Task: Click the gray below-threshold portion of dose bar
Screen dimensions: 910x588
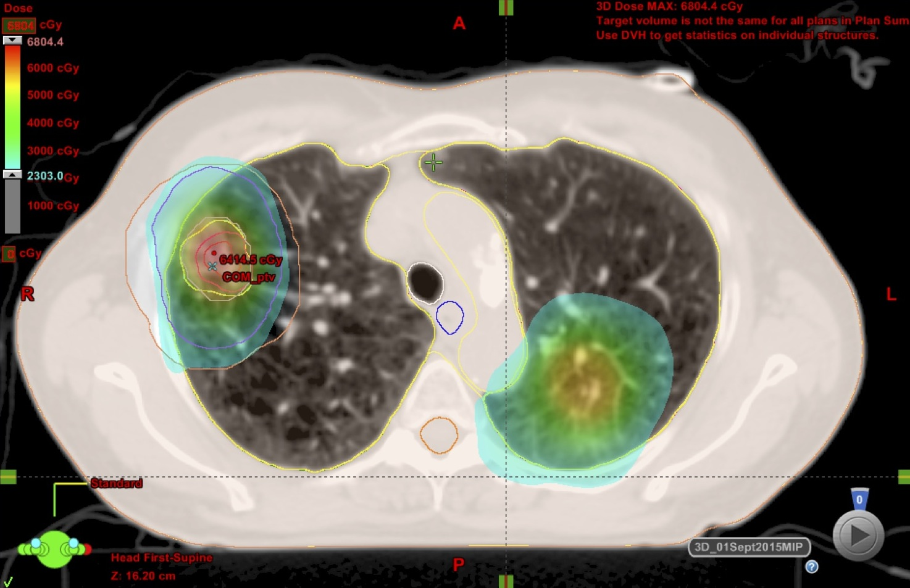Action: (12, 206)
